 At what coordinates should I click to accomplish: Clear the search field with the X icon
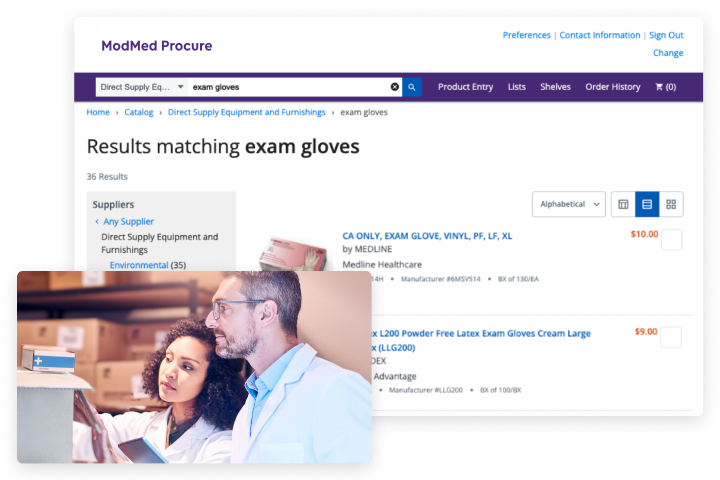pos(394,87)
